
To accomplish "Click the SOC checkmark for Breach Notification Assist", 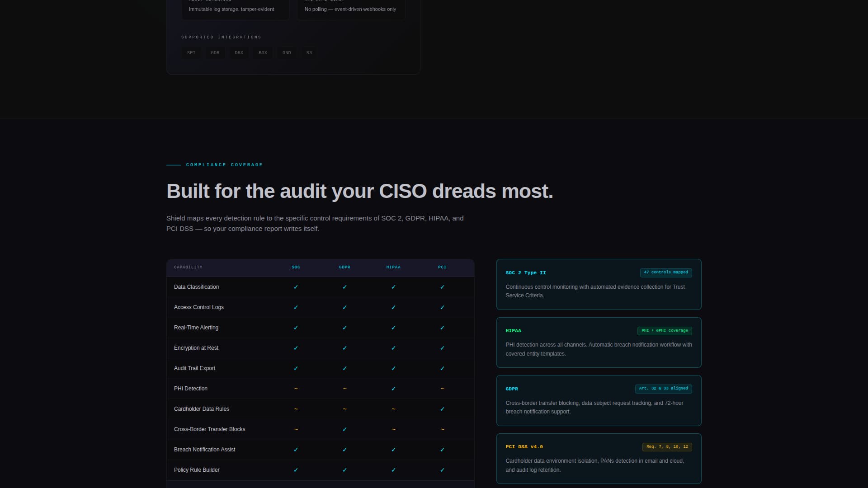I will click(x=296, y=450).
